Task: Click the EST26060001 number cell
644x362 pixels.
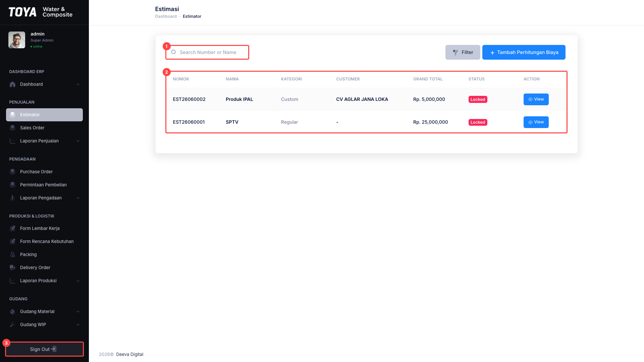Action: pos(189,122)
